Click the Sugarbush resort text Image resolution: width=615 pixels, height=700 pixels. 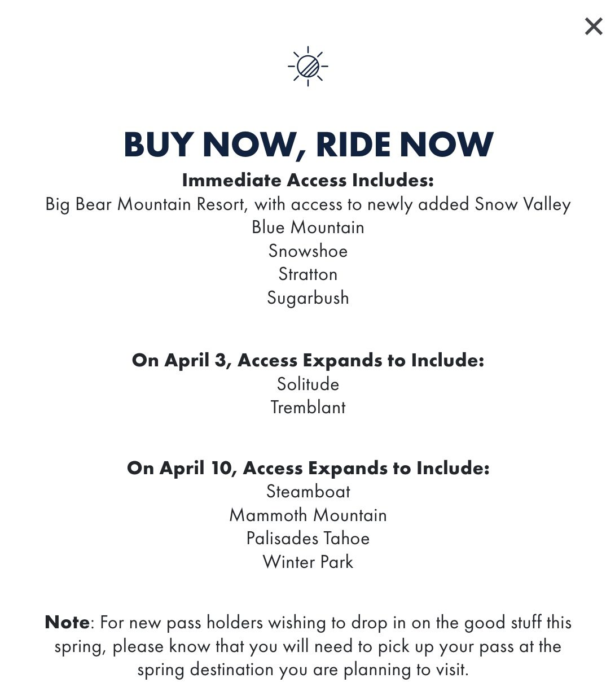[307, 297]
